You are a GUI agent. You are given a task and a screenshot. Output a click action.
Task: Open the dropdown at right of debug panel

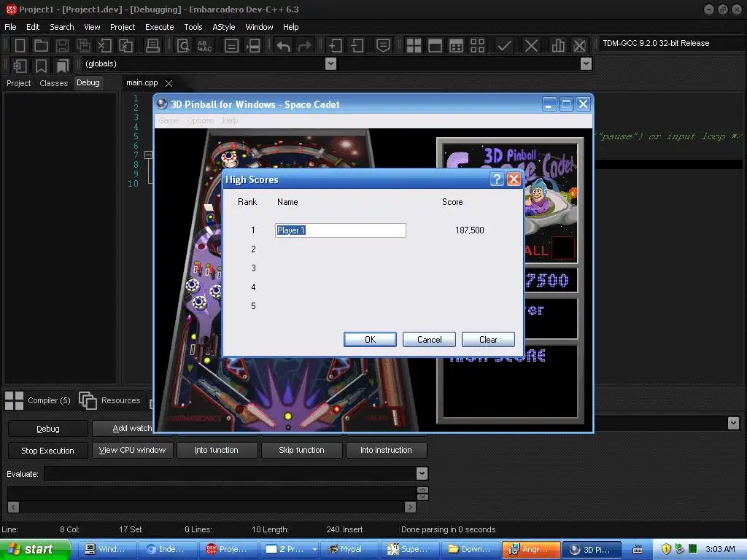(733, 423)
